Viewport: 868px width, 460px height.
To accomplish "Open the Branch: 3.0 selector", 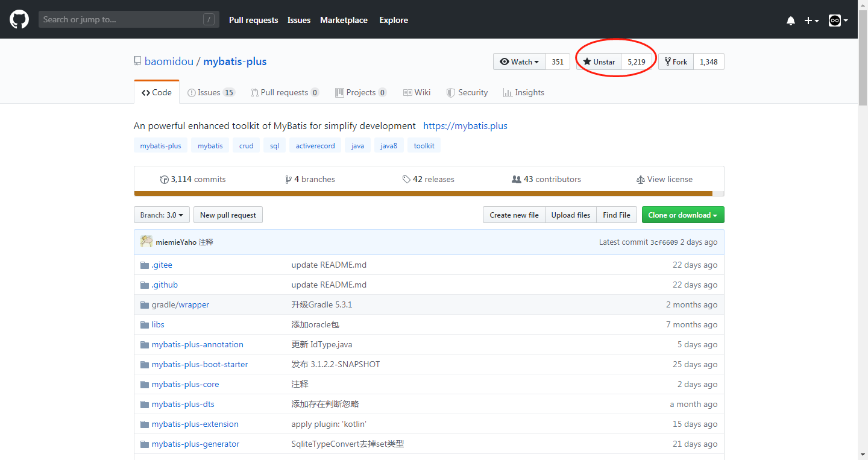I will point(162,215).
